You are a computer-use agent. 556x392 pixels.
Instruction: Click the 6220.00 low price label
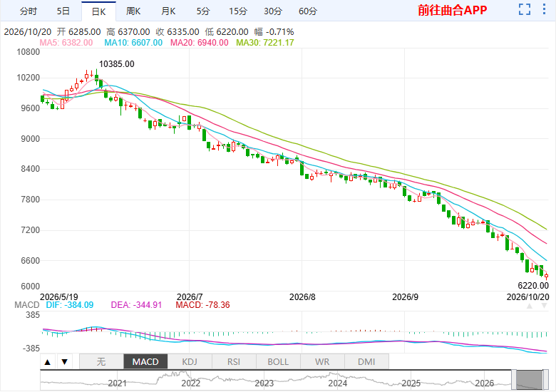point(533,286)
